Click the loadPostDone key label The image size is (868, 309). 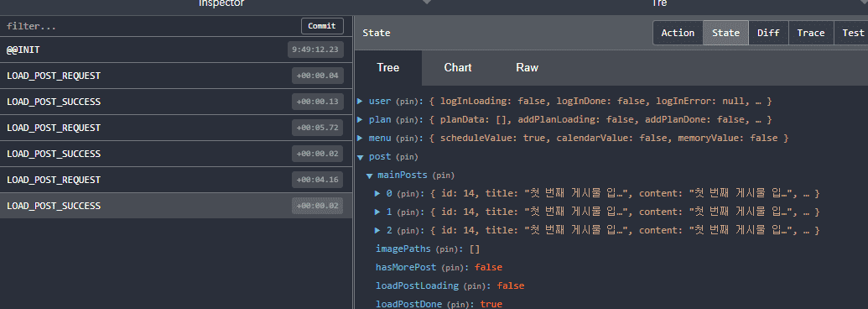[408, 304]
